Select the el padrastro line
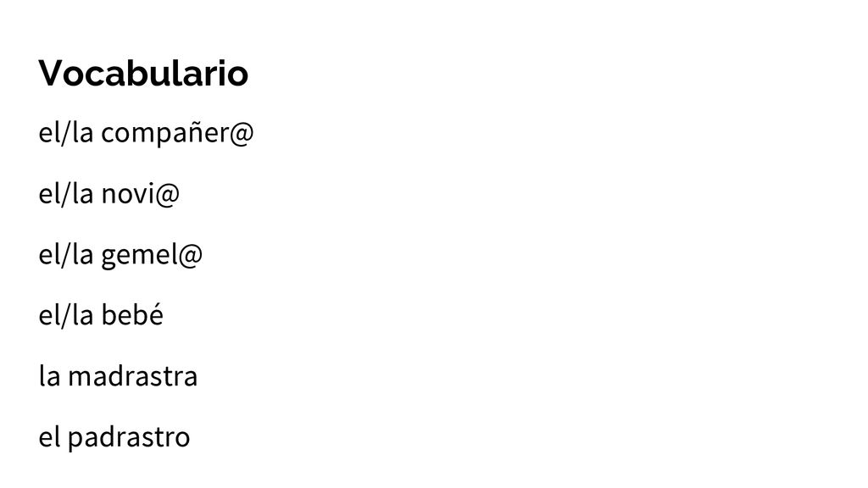The width and height of the screenshot is (868, 488). [x=114, y=438]
